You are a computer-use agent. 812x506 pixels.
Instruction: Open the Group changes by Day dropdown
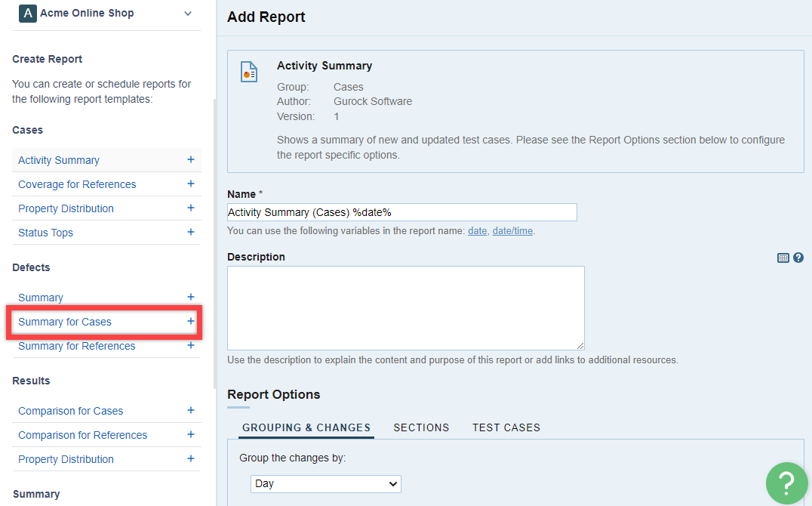(x=325, y=483)
